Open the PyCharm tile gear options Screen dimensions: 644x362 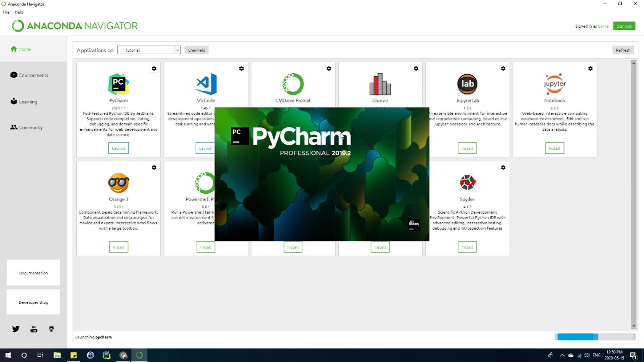coord(154,69)
